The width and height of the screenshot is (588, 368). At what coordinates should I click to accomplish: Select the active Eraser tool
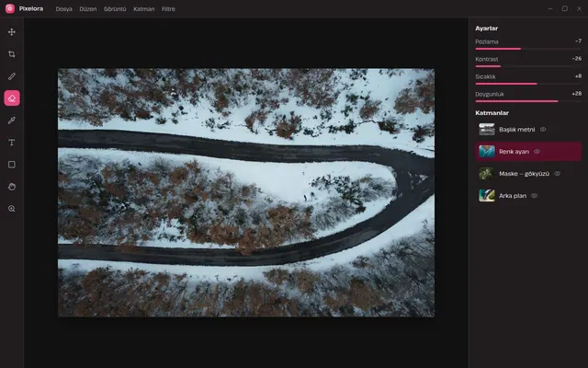click(x=12, y=98)
